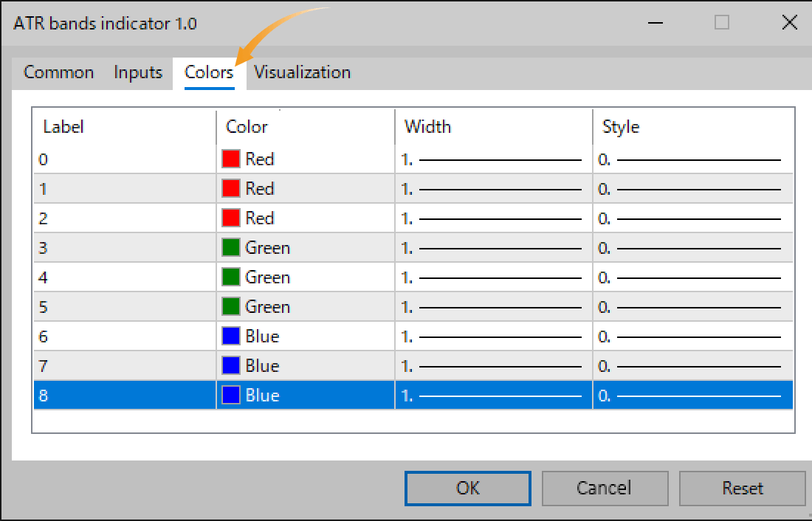Screen dimensions: 812x521
Task: Click the Style column header
Action: 621,127
